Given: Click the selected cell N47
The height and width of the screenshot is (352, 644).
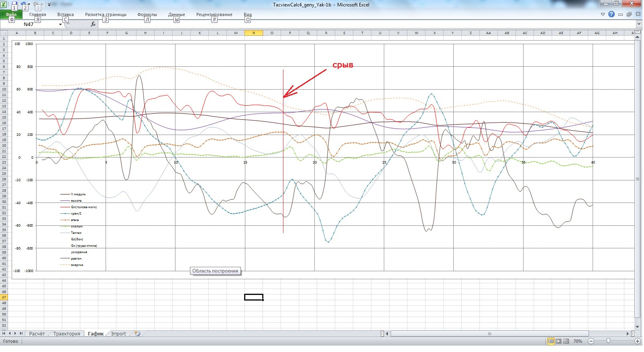Looking at the screenshot, I should tap(254, 297).
